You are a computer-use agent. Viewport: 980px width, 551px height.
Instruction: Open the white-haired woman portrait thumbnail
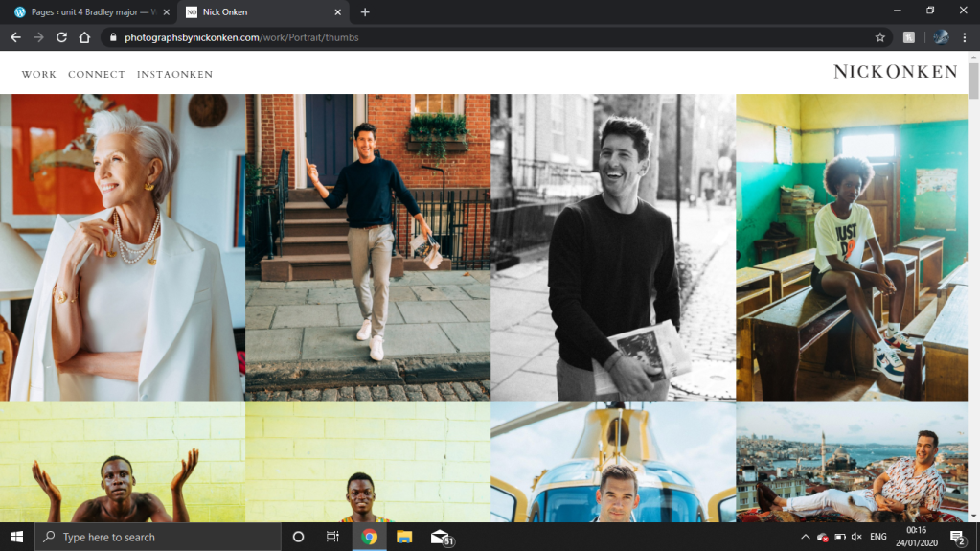[x=123, y=246]
